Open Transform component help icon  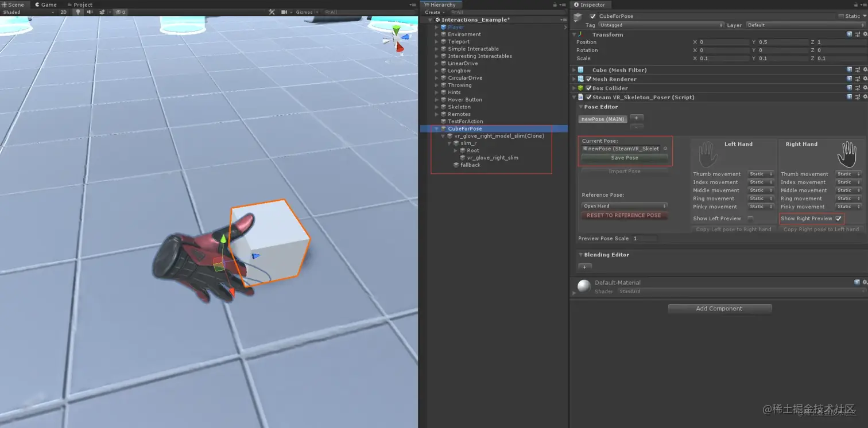[849, 34]
